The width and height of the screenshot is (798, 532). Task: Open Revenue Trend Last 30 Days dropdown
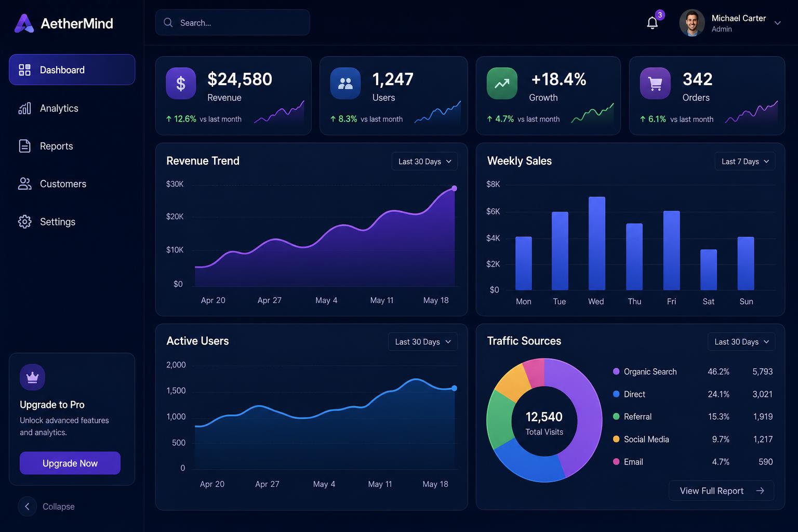tap(424, 161)
